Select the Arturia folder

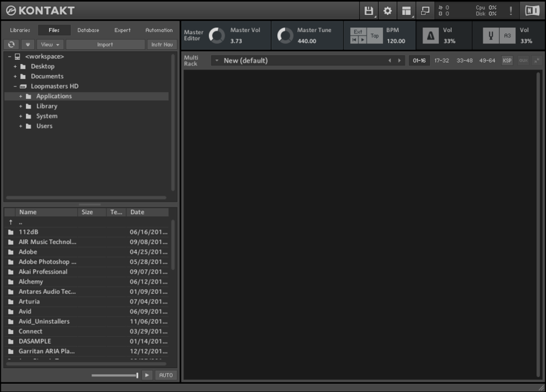tap(87, 301)
